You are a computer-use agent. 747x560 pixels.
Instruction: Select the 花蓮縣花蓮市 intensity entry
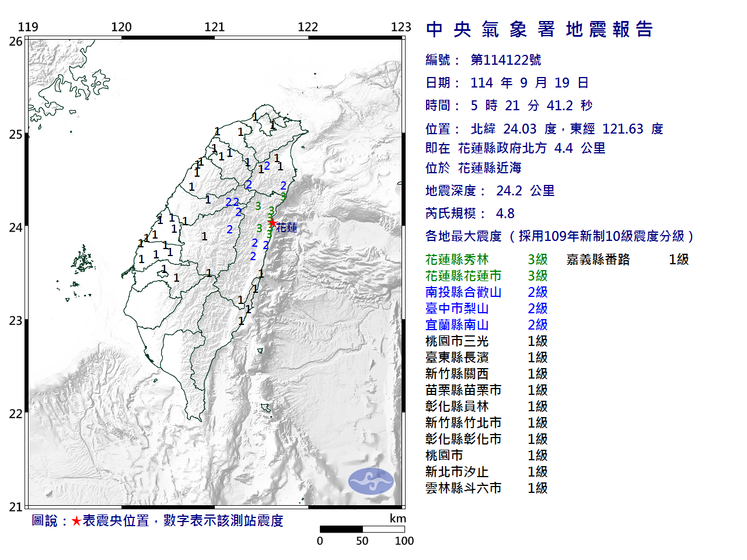463,276
